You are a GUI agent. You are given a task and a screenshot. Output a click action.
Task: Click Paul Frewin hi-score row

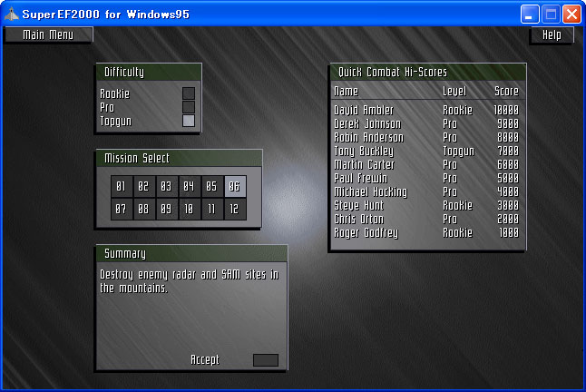click(426, 178)
